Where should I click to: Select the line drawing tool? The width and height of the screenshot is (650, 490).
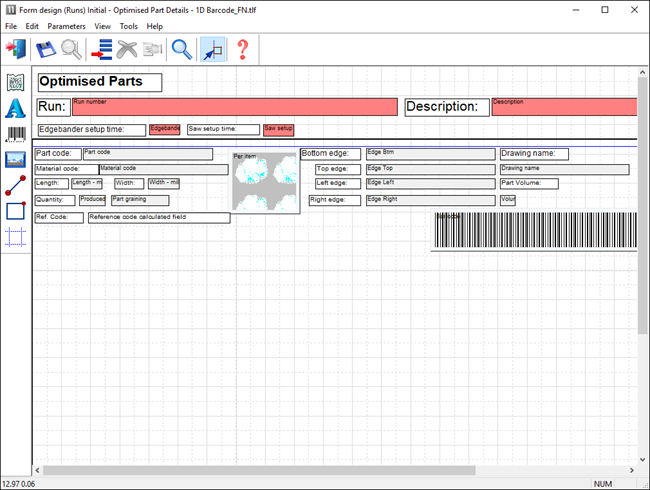coord(15,185)
